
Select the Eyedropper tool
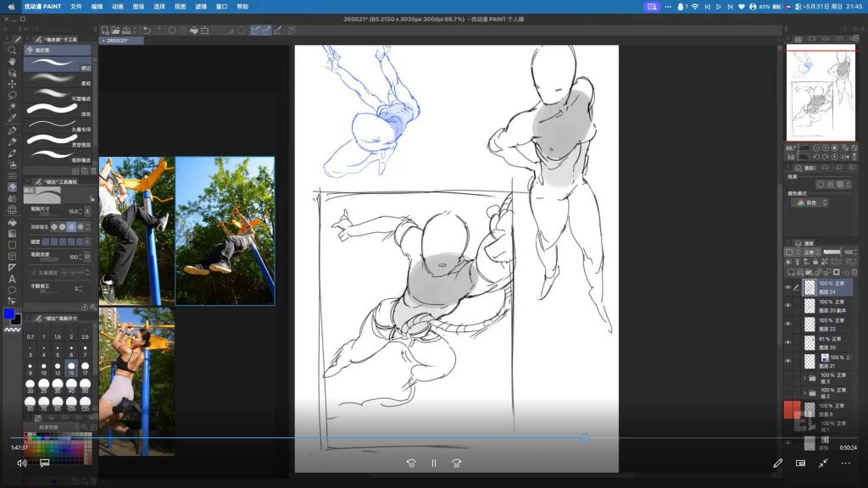12,118
